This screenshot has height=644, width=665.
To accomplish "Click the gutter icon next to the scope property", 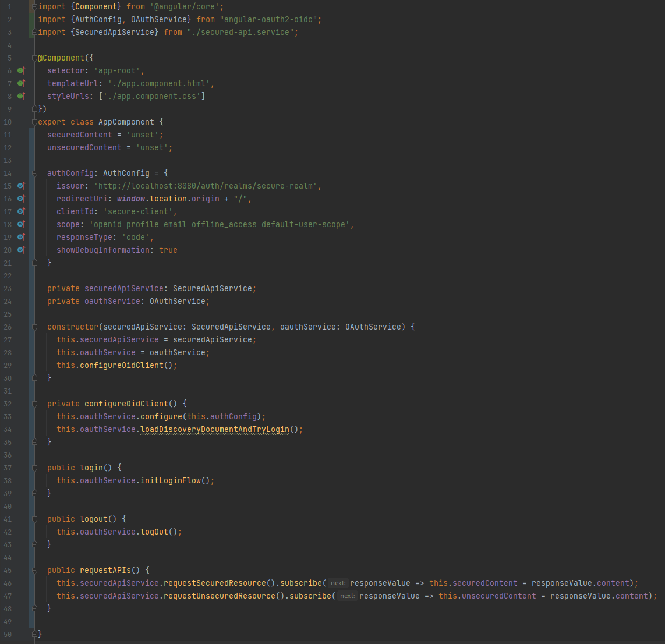I will (x=21, y=224).
